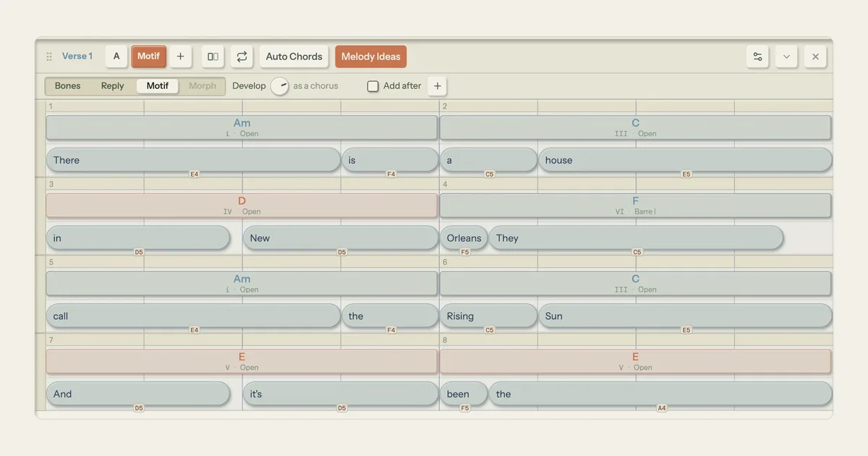Select the C chord in bar 2

click(635, 127)
